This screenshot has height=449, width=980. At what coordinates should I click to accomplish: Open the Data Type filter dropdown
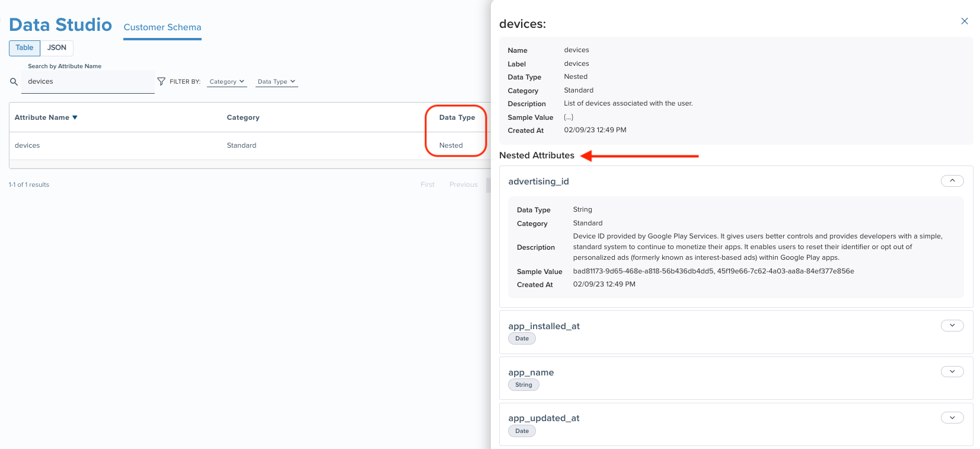pyautogui.click(x=277, y=82)
